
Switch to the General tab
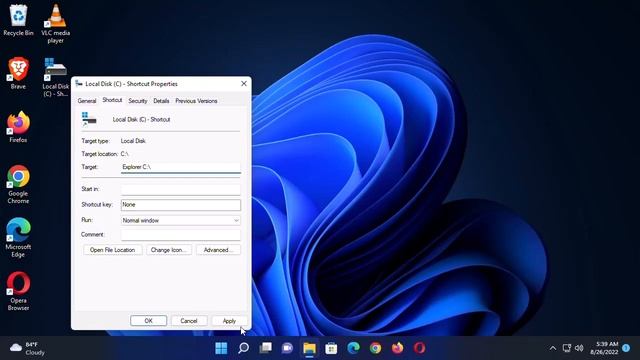coord(87,101)
